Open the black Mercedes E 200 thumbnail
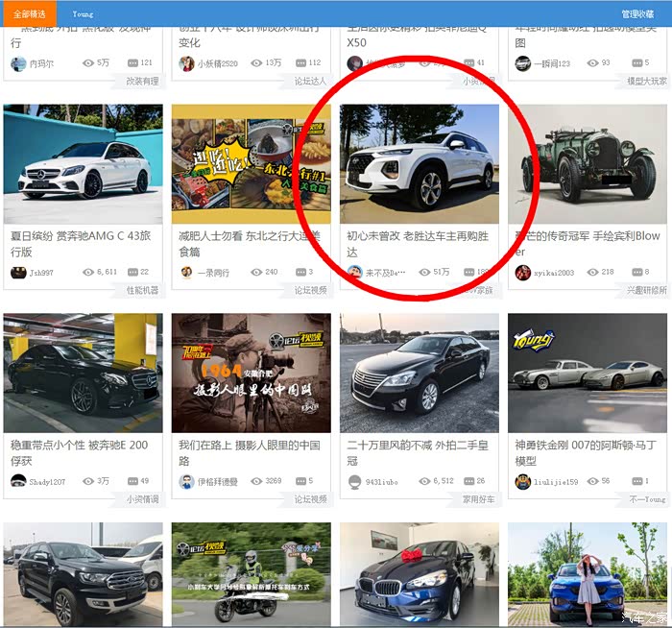 coord(84,373)
